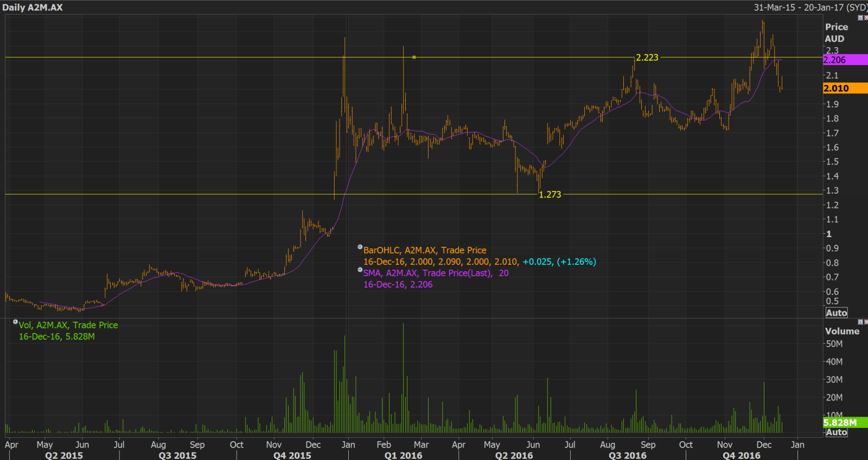Click the purple 2.206 SMA value tag
This screenshot has width=868, height=460.
point(845,60)
